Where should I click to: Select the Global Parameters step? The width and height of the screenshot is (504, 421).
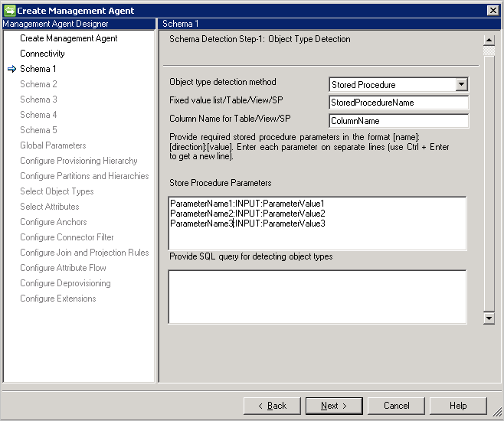click(x=53, y=145)
